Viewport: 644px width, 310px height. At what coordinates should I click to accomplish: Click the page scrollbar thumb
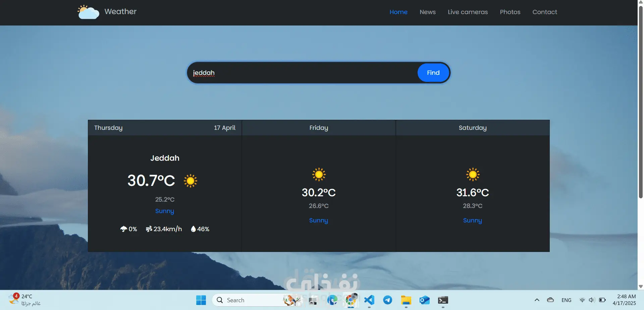tap(641, 102)
